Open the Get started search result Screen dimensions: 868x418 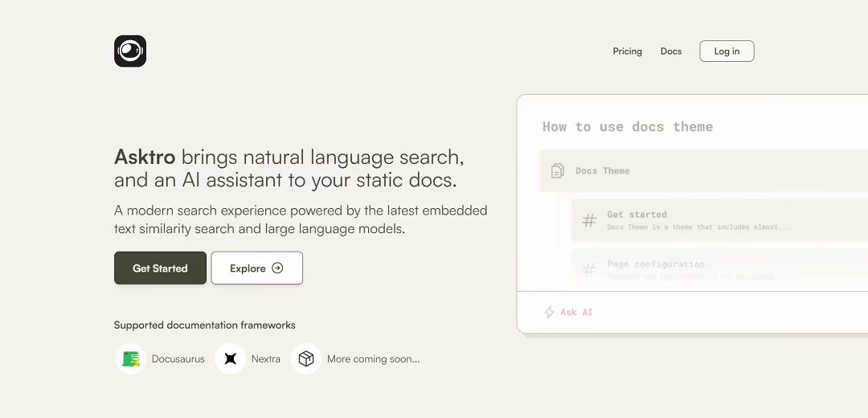pos(719,220)
